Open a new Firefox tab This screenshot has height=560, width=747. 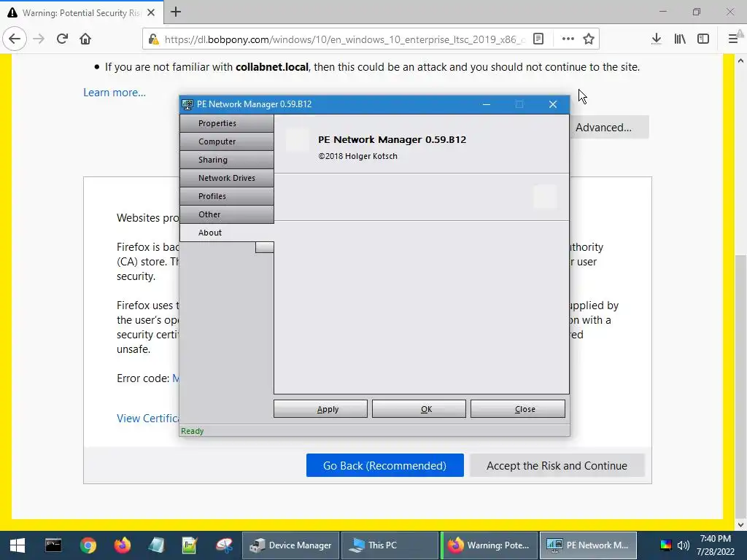click(176, 12)
